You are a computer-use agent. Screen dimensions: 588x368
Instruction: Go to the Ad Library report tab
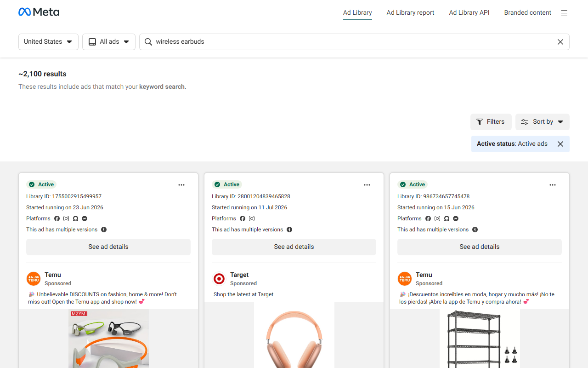click(410, 13)
